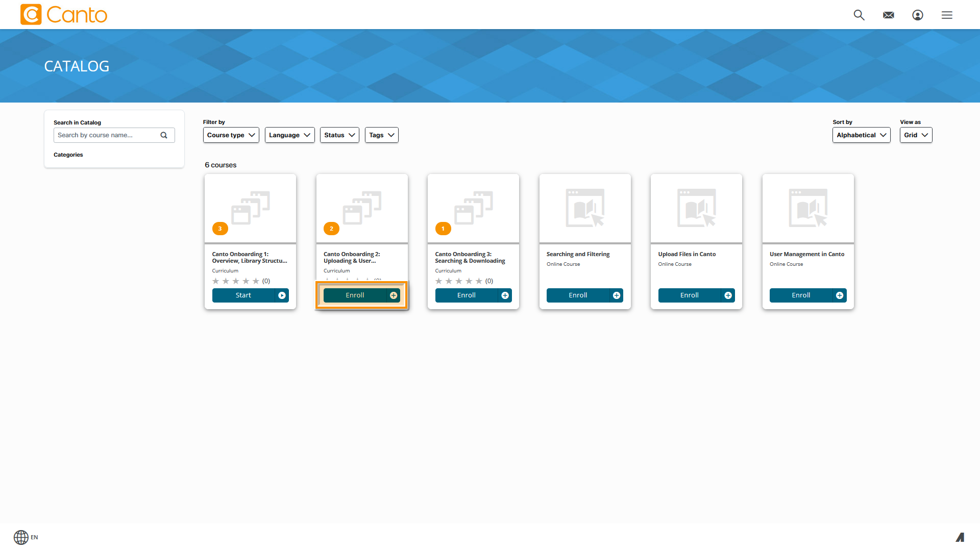Image resolution: width=980 pixels, height=551 pixels.
Task: Click badge 2 on Canto Onboarding 2
Action: click(331, 229)
